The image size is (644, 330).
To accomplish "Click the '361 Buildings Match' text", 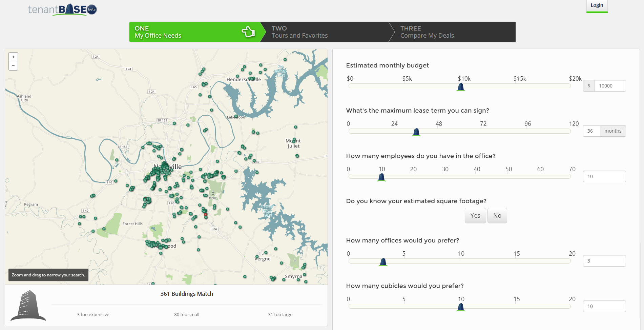I will 187,294.
